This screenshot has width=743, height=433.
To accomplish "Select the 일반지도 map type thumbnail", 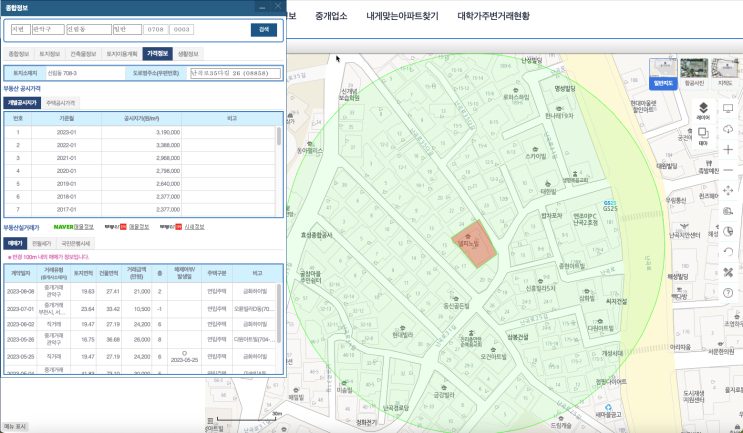I will [663, 73].
